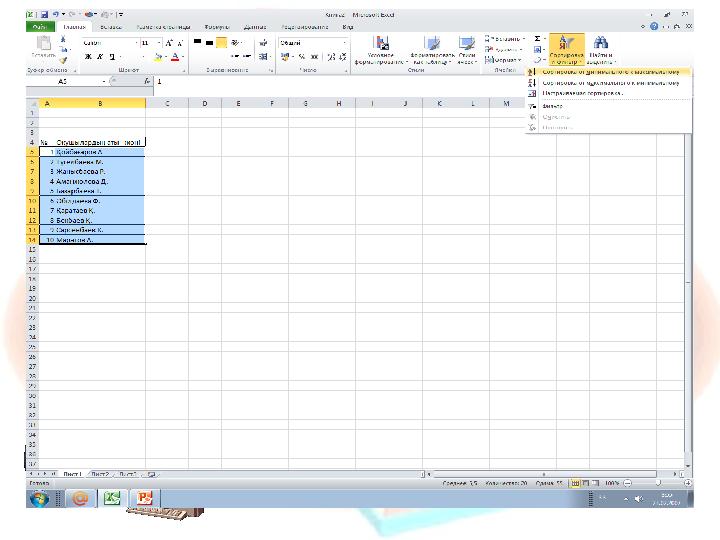Increase decimal places
Viewport: 720px width, 540px height.
(x=331, y=57)
